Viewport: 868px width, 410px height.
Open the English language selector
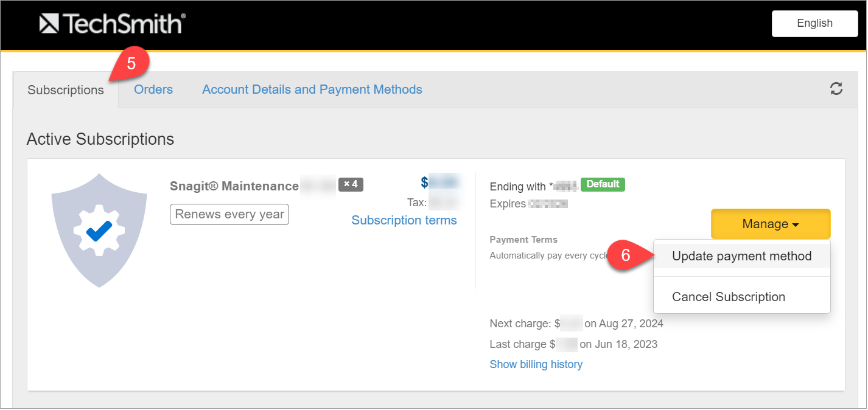814,23
